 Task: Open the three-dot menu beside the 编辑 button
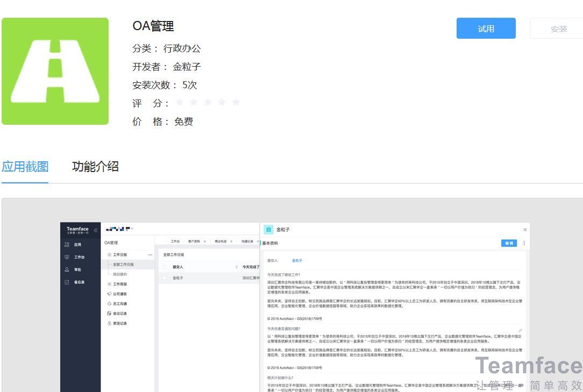(523, 243)
